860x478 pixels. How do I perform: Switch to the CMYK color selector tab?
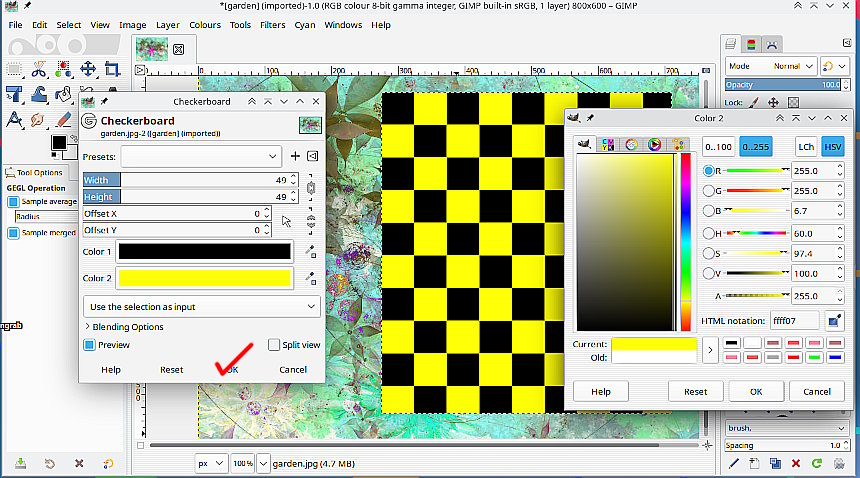tap(608, 144)
